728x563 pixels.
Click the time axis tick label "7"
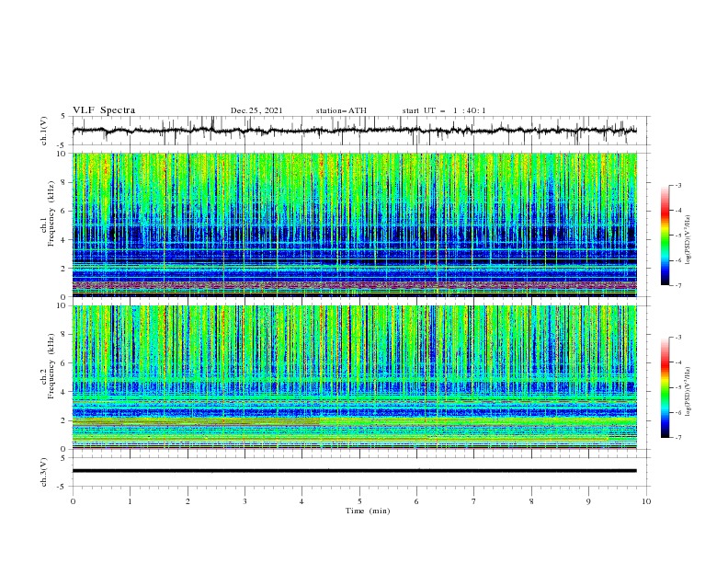point(474,501)
